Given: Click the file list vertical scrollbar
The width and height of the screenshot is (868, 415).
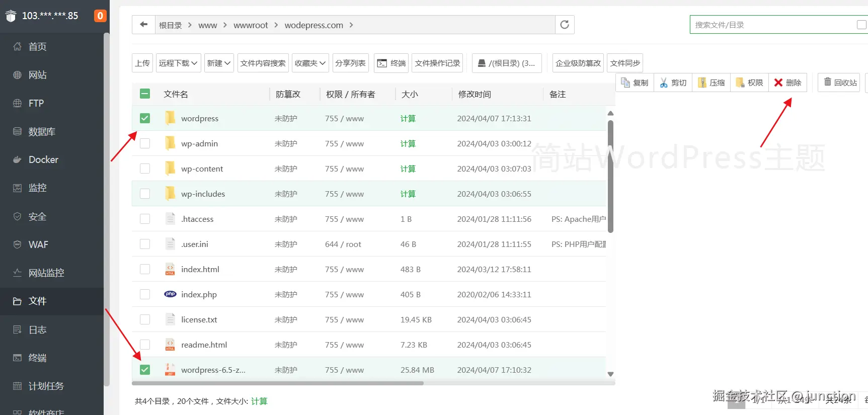Looking at the screenshot, I should (611, 176).
